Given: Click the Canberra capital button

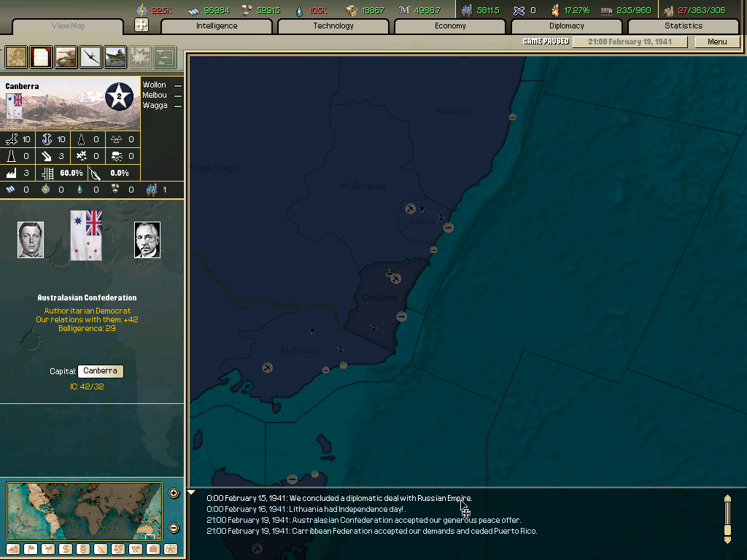Looking at the screenshot, I should point(100,370).
